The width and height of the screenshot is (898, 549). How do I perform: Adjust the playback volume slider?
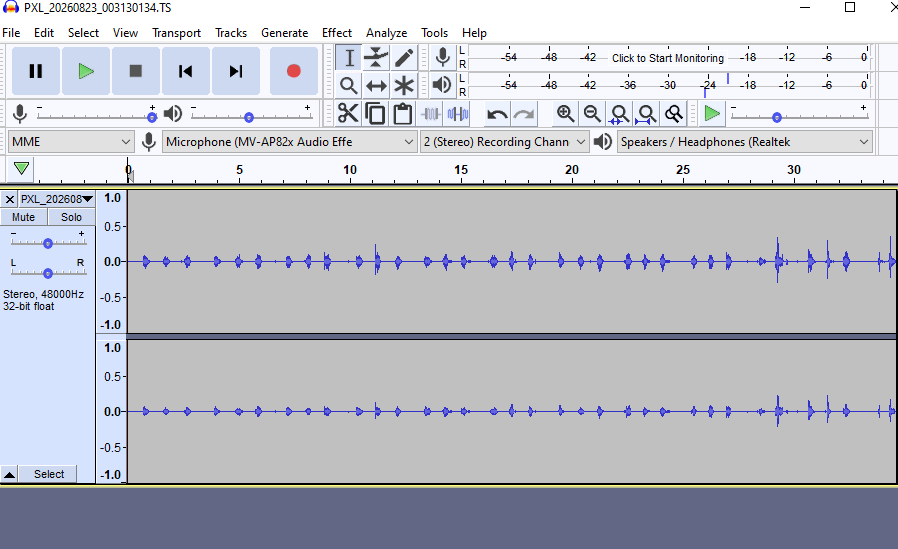coord(251,117)
